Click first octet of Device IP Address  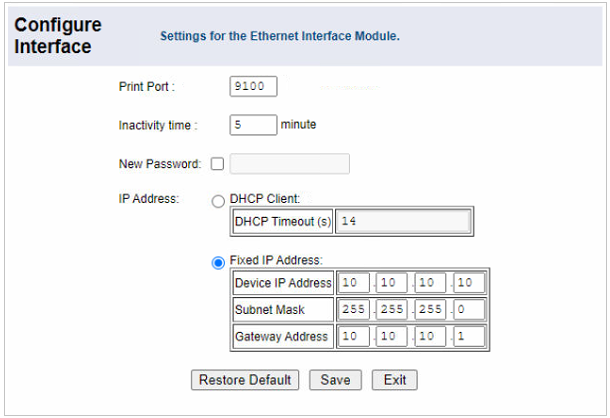click(x=354, y=284)
